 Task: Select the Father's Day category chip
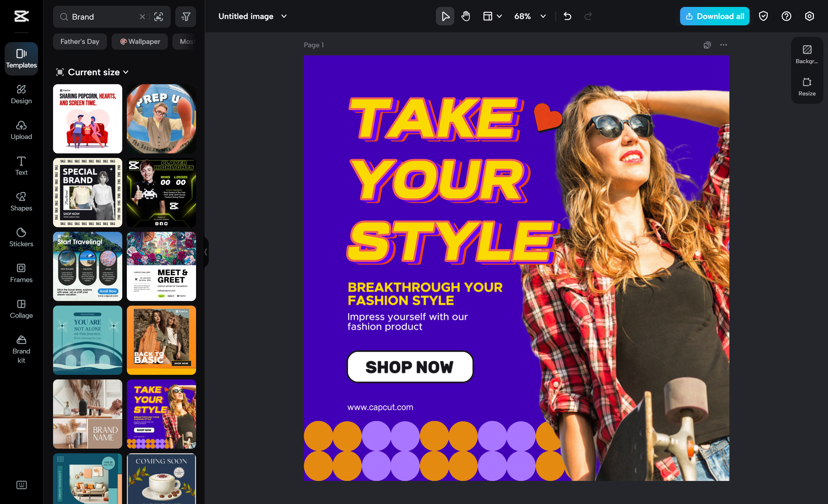pos(80,41)
